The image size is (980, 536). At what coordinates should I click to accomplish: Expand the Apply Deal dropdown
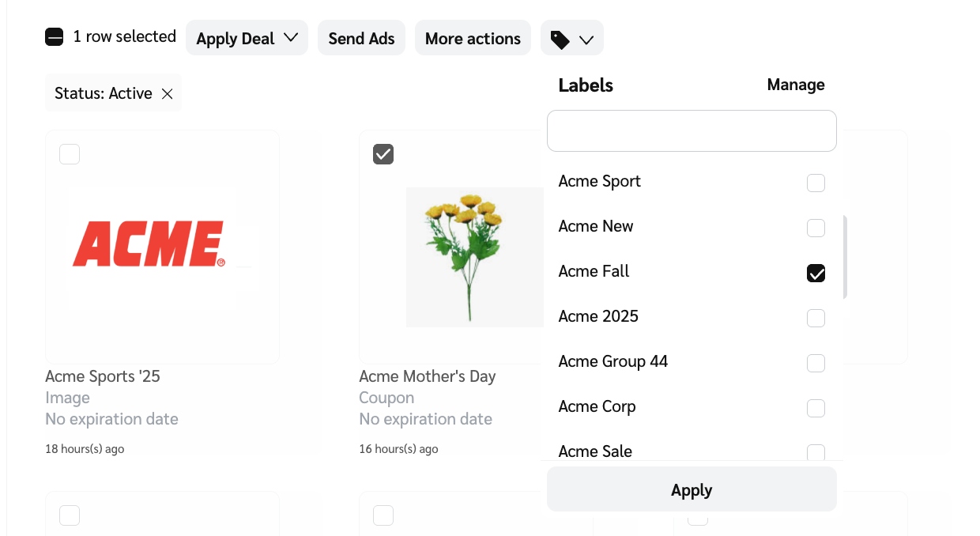click(247, 38)
